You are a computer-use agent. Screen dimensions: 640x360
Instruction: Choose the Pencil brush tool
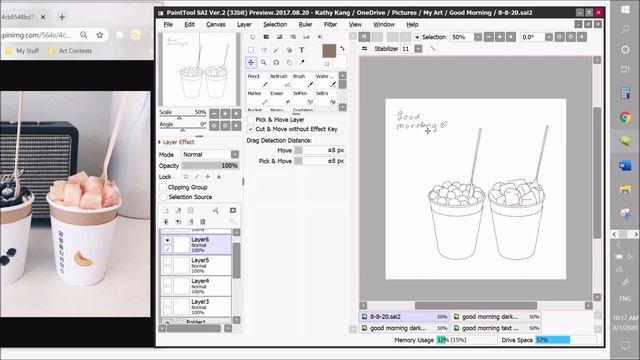[257, 80]
